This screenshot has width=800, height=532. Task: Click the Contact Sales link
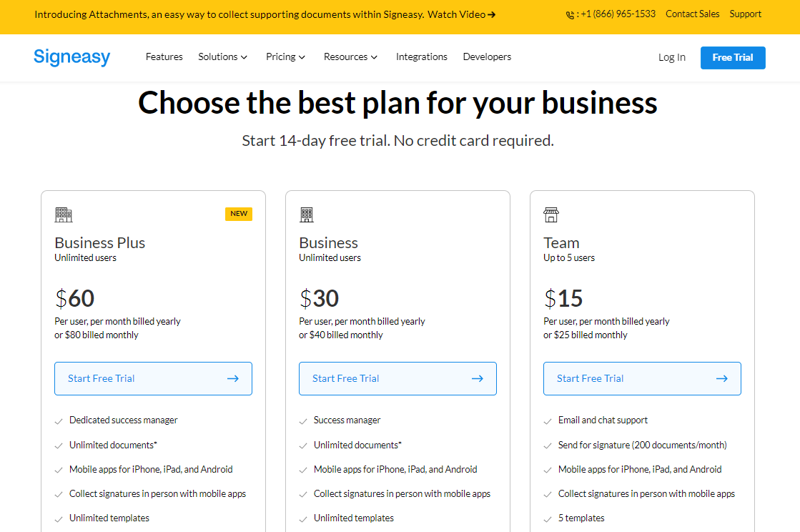(692, 14)
